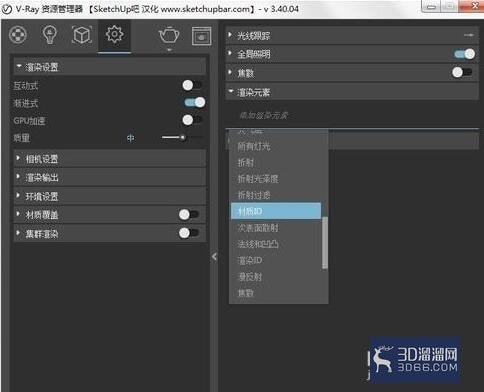Choose 折射 from the element list
Viewport: 484px width, 392px height.
tap(276, 162)
